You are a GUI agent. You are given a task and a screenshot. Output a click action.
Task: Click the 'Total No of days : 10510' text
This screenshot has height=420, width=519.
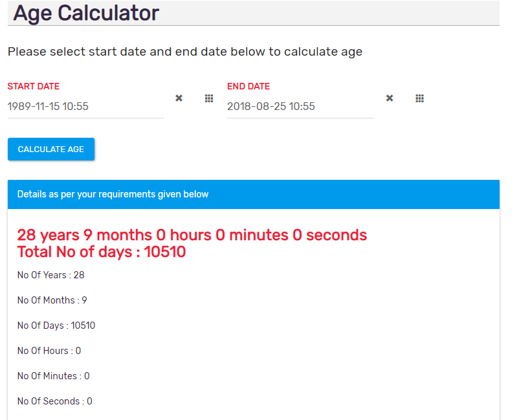pos(102,252)
